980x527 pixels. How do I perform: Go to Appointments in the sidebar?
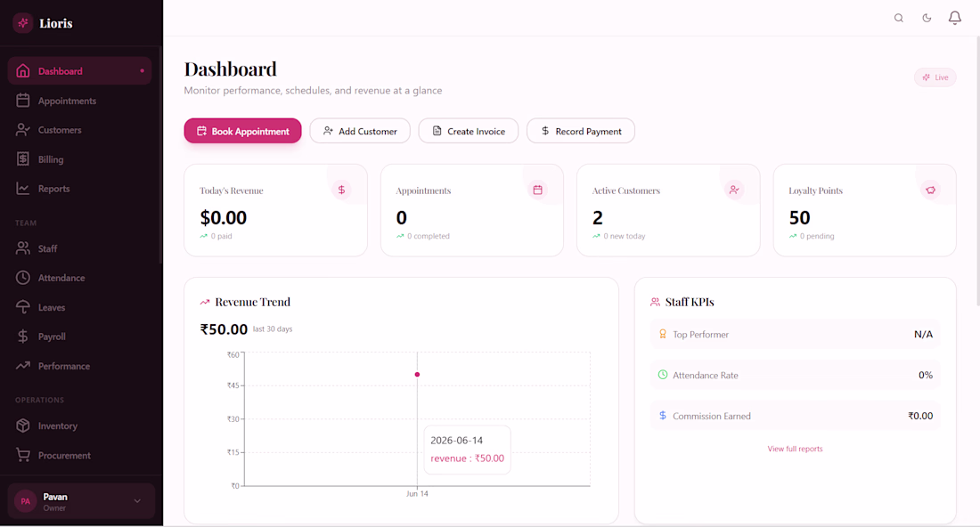pyautogui.click(x=80, y=101)
